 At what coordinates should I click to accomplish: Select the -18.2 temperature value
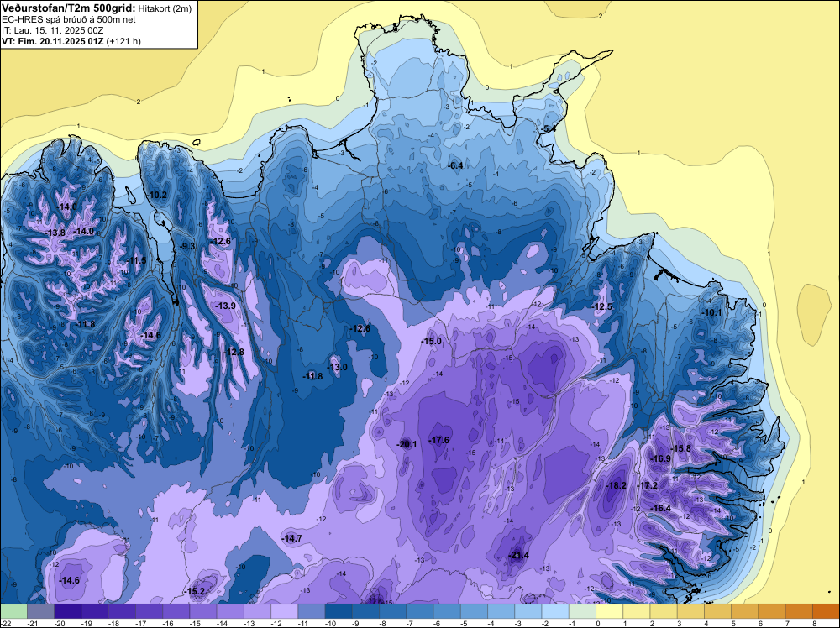coord(616,485)
